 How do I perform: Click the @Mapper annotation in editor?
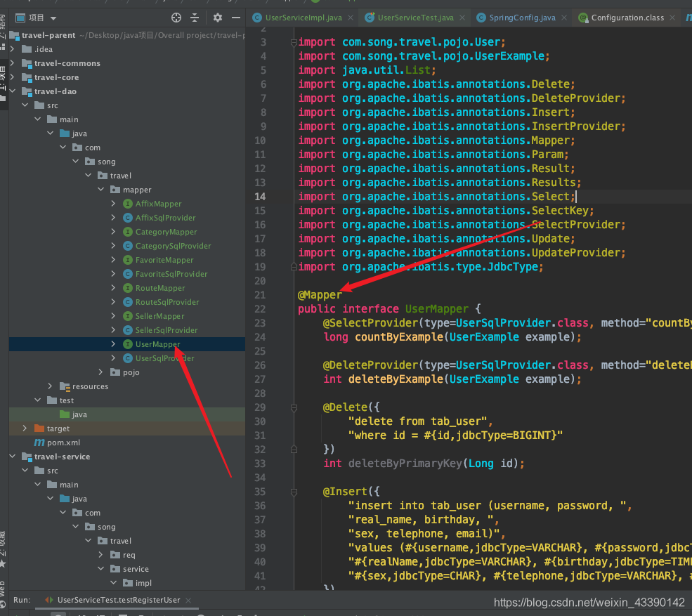[x=320, y=295]
